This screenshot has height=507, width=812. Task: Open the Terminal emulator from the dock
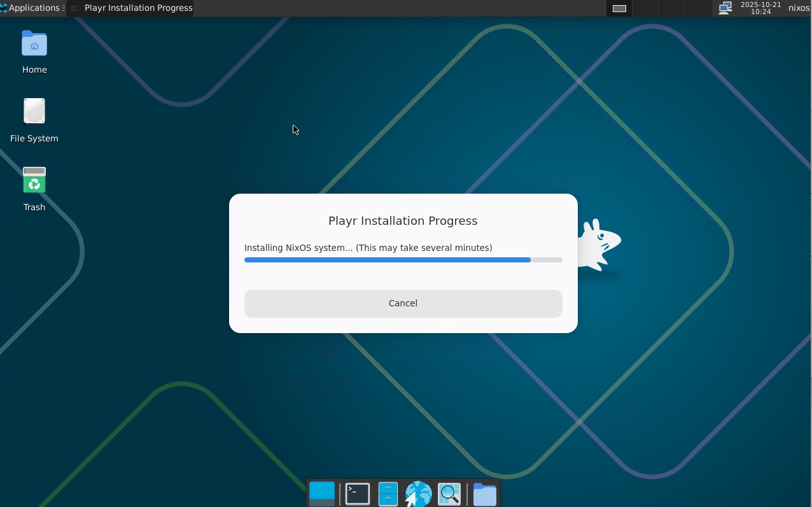357,494
